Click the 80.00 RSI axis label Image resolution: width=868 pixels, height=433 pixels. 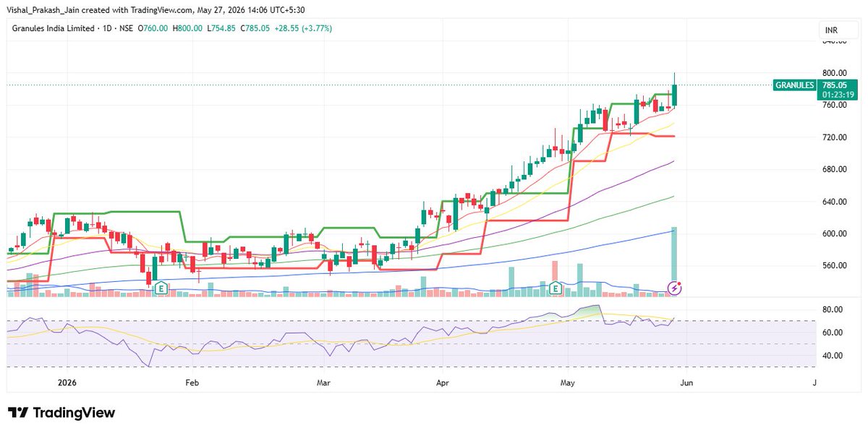click(833, 310)
